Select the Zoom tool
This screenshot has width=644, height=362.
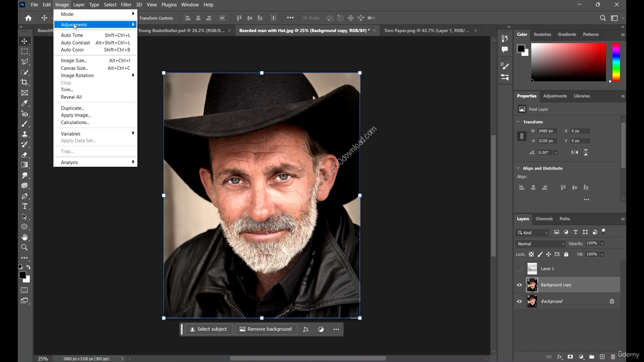point(24,247)
